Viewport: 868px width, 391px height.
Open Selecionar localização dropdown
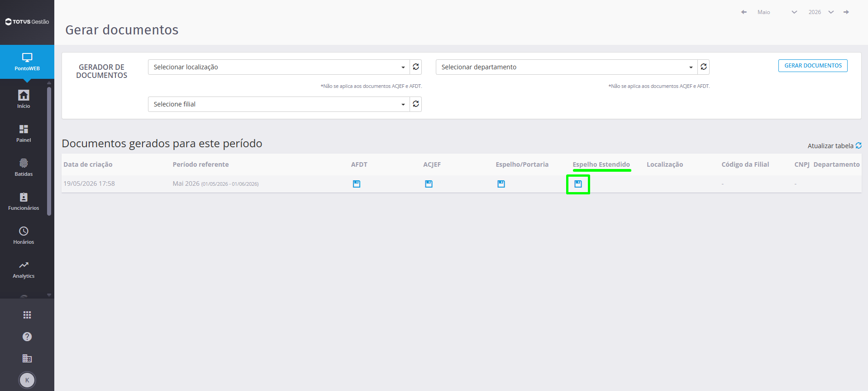click(279, 67)
